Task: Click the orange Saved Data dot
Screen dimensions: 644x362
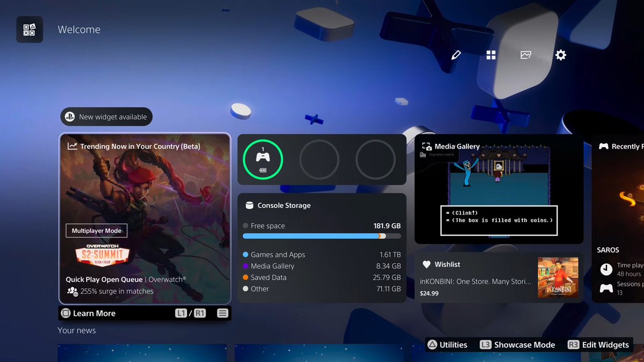Action: click(x=245, y=277)
